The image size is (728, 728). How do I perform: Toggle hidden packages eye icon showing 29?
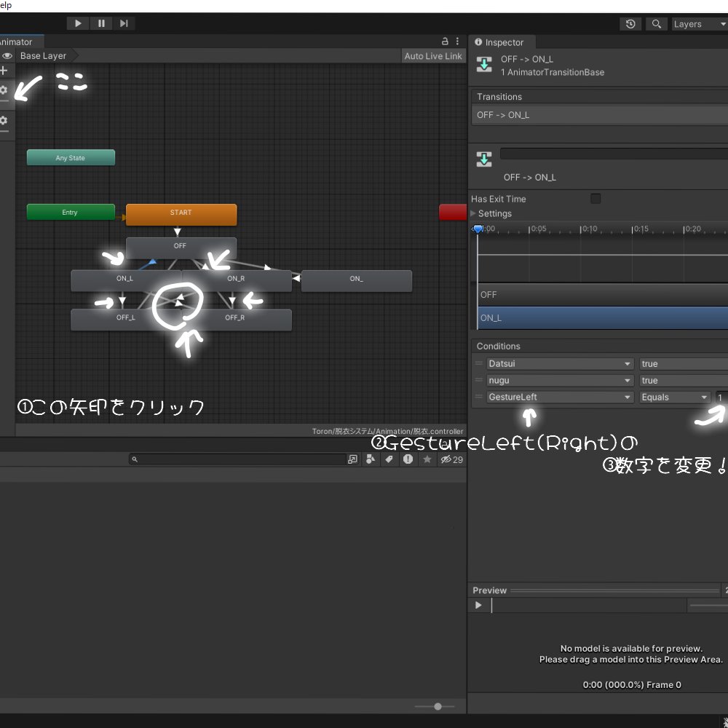452,459
